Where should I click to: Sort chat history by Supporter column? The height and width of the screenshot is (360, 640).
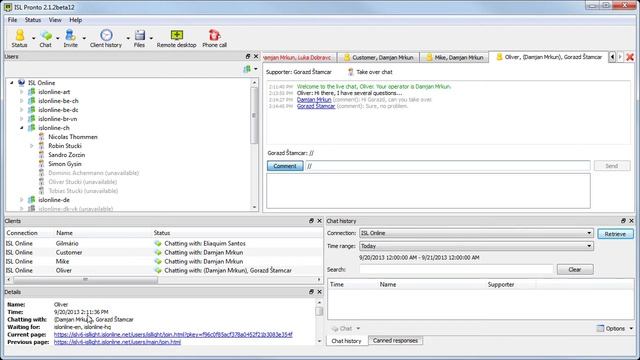point(501,284)
